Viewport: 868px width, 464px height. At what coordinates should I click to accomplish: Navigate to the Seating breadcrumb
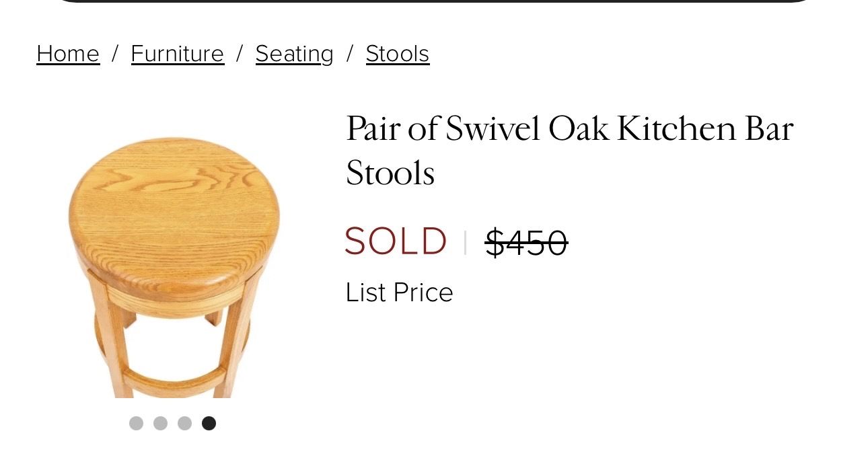tap(294, 54)
